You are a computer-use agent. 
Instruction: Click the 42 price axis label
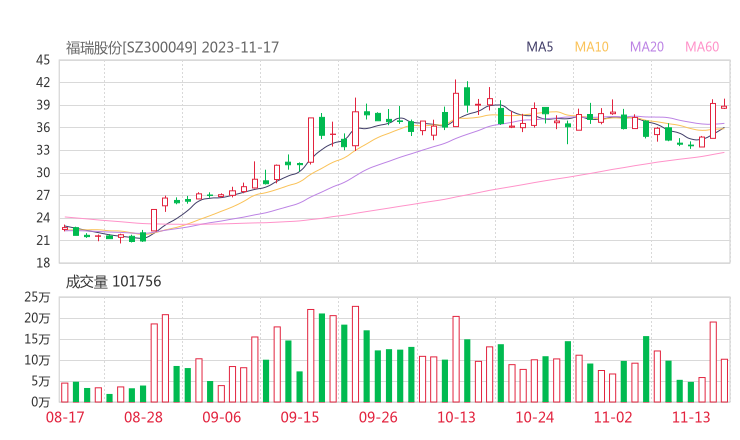point(43,83)
